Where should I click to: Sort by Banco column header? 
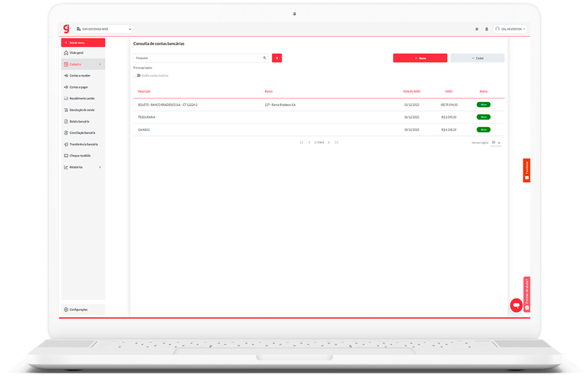(269, 91)
